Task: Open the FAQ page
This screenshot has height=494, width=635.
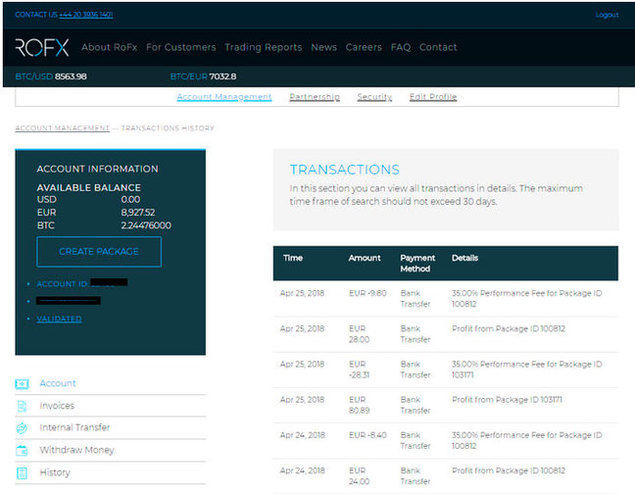Action: click(401, 47)
